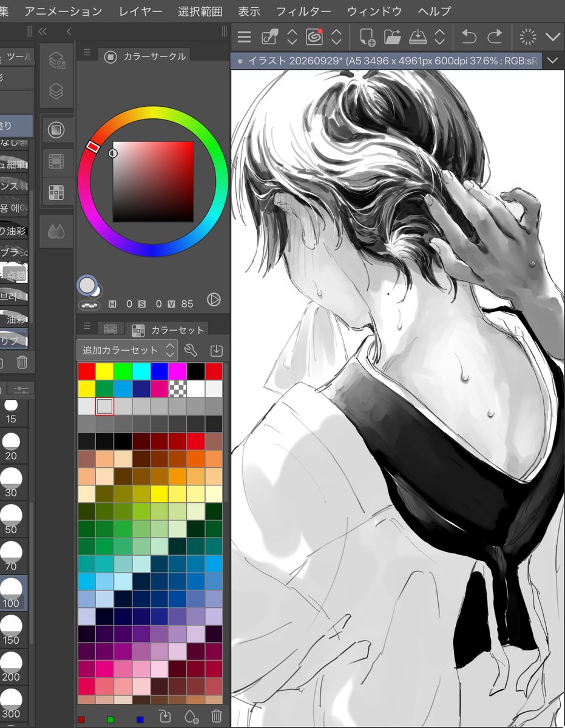Switch to the カラーサークル tab
565x728 pixels.
coord(146,56)
